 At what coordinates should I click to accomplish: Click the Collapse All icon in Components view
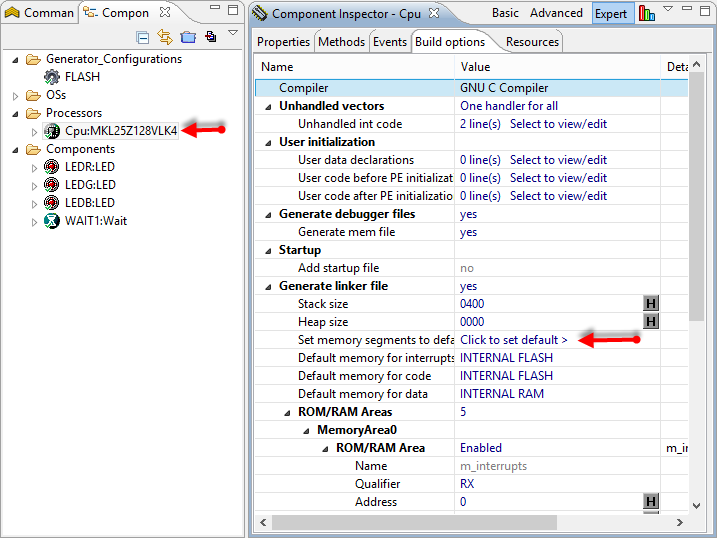pos(143,37)
